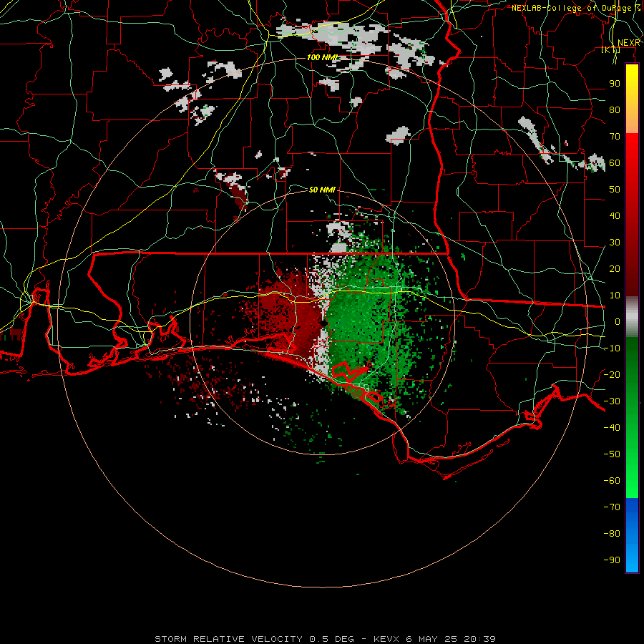Click the -50 label on the scale
This screenshot has width=644, height=644.
coord(612,454)
